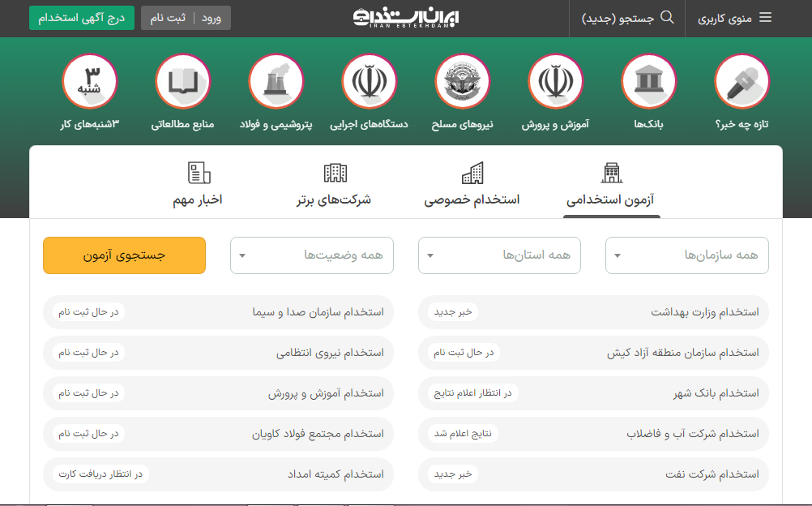This screenshot has height=506, width=812.
Task: Click در حال ثبت نام badge on صدا و سیما
Action: pyautogui.click(x=88, y=312)
